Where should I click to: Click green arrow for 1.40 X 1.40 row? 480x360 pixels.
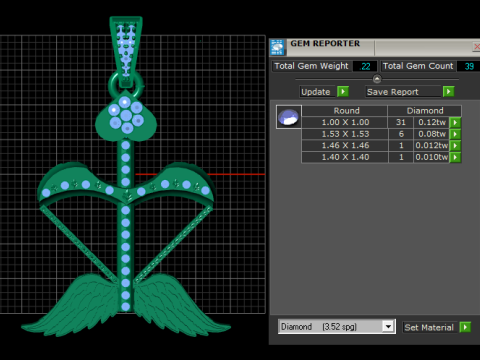[x=455, y=157]
